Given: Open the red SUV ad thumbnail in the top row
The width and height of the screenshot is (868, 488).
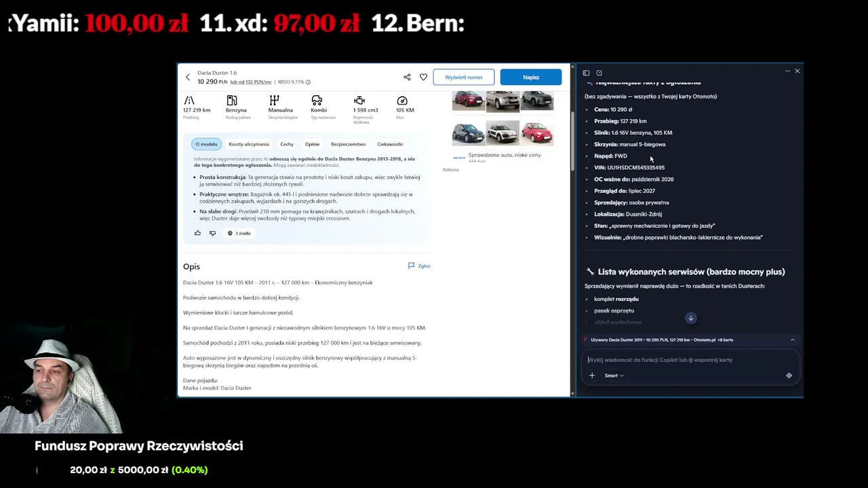Looking at the screenshot, I should pyautogui.click(x=469, y=101).
